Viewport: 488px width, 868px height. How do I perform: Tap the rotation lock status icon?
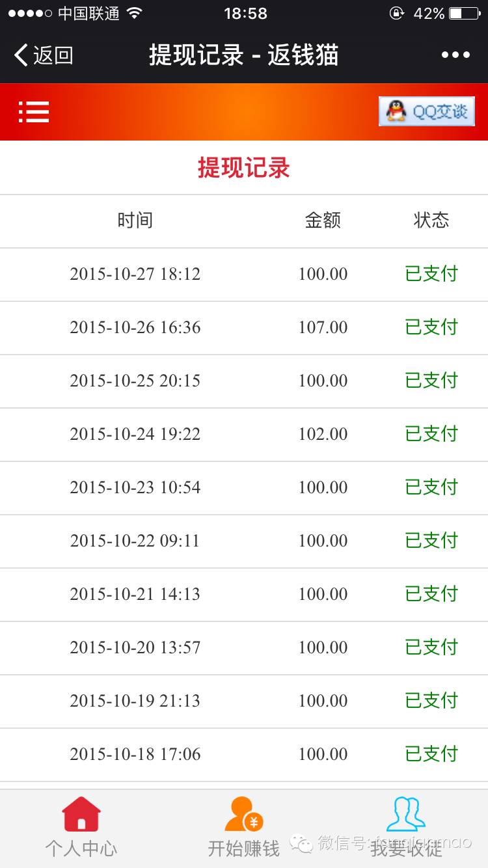(x=396, y=13)
